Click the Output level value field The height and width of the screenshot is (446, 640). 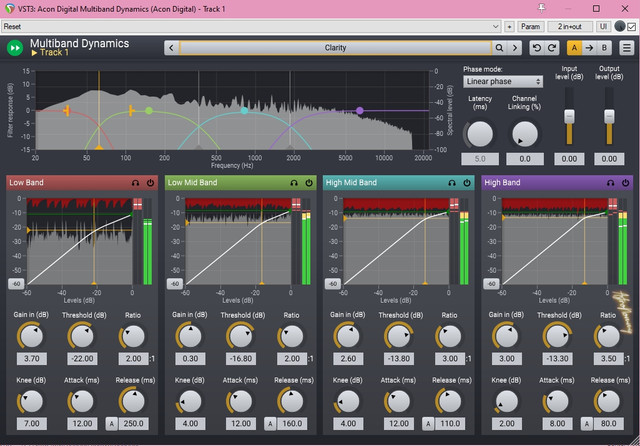(609, 159)
